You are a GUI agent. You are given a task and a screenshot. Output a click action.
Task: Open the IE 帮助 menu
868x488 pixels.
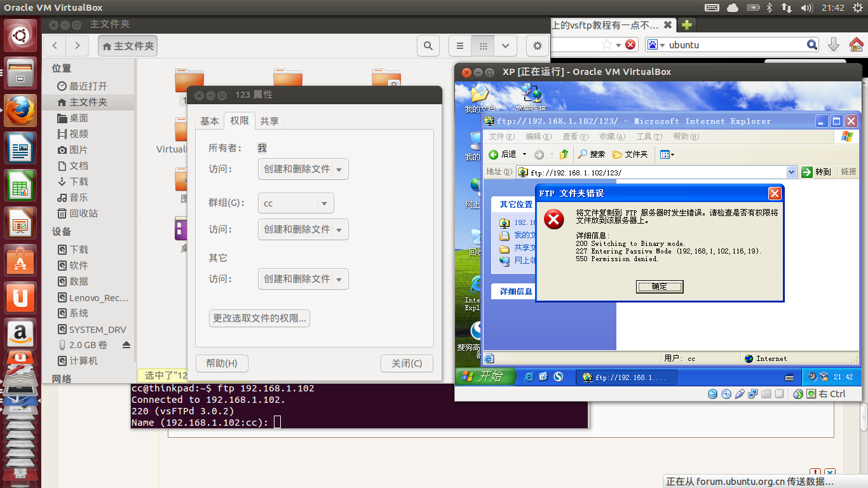tap(686, 137)
